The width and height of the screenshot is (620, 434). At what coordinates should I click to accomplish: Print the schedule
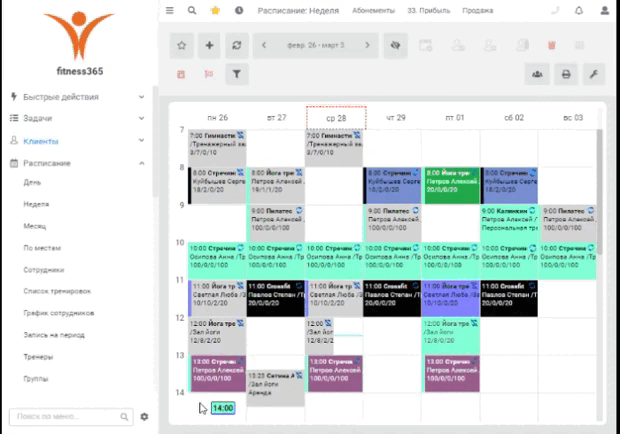(x=566, y=74)
